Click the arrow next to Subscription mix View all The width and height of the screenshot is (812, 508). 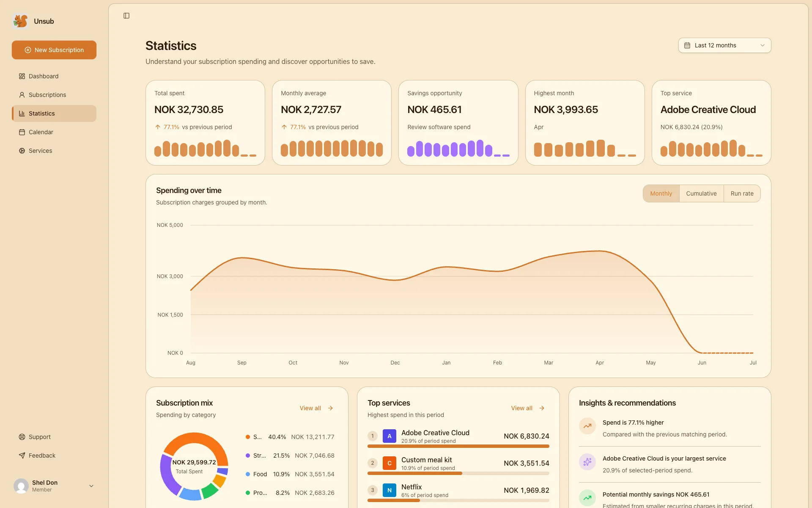(x=330, y=408)
